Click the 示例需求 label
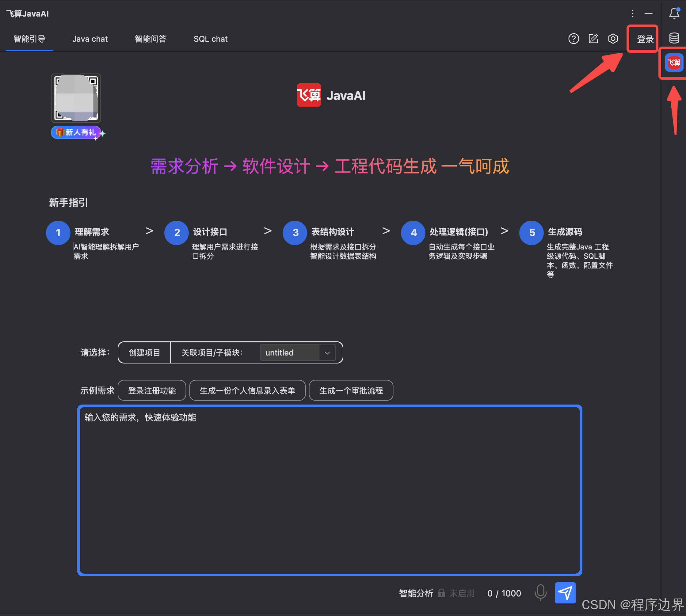The image size is (686, 616). (x=97, y=390)
